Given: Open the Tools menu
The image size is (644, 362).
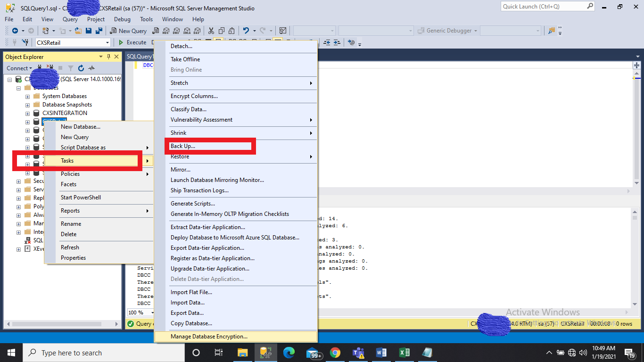Looking at the screenshot, I should (x=146, y=19).
